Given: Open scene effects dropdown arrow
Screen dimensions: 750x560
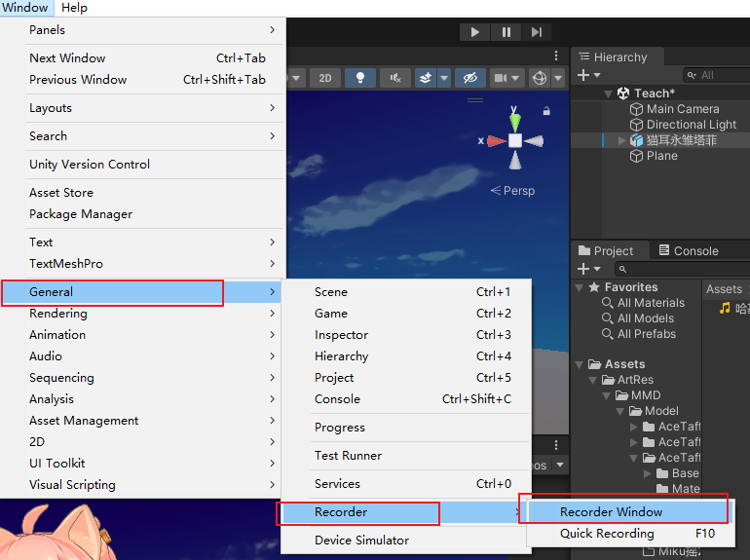Looking at the screenshot, I should coord(444,78).
